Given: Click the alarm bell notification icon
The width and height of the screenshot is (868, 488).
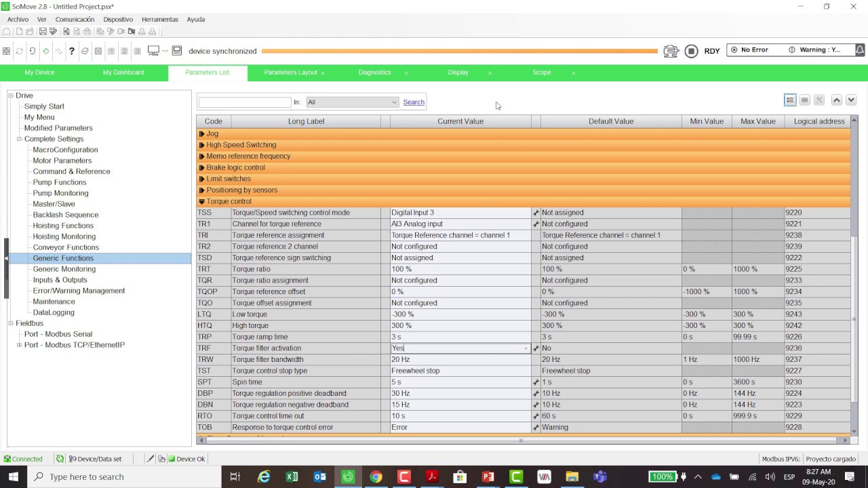Looking at the screenshot, I should click(860, 50).
